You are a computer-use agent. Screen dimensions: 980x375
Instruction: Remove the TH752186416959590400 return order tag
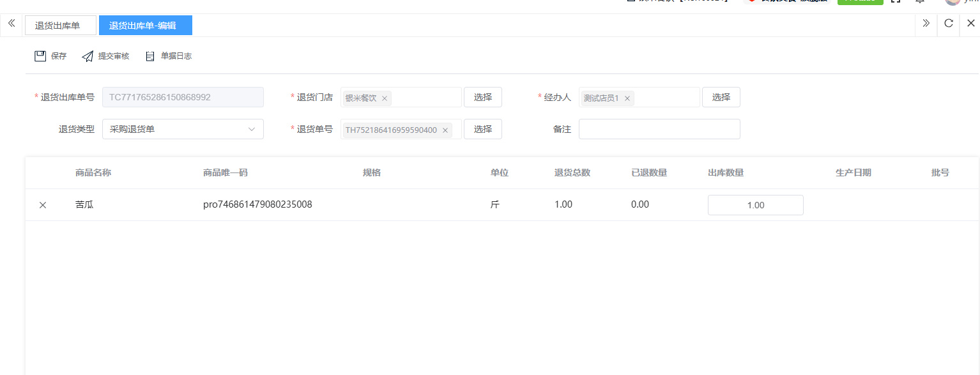(x=445, y=130)
